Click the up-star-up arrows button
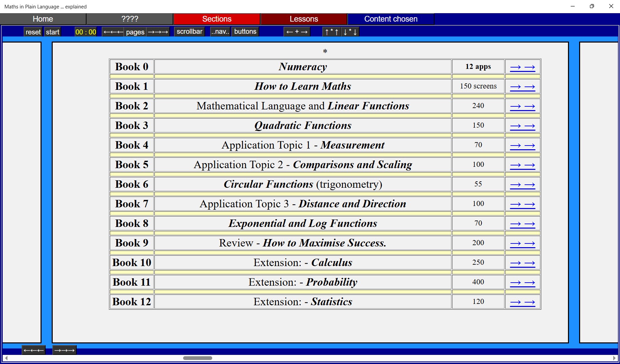620x364 pixels. 332,32
